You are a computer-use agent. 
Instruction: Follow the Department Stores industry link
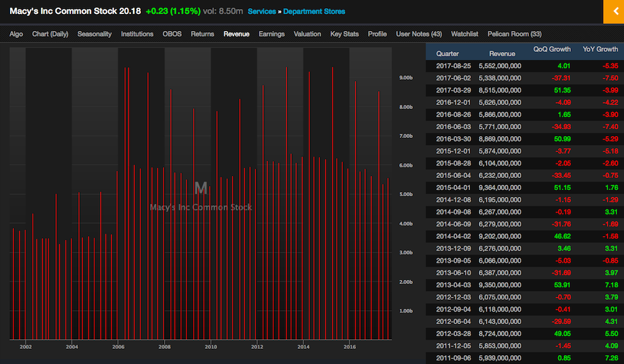[314, 11]
